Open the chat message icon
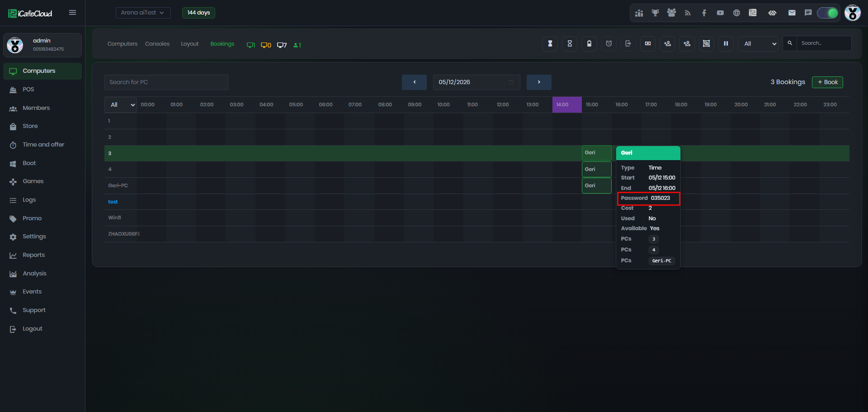 (x=808, y=13)
